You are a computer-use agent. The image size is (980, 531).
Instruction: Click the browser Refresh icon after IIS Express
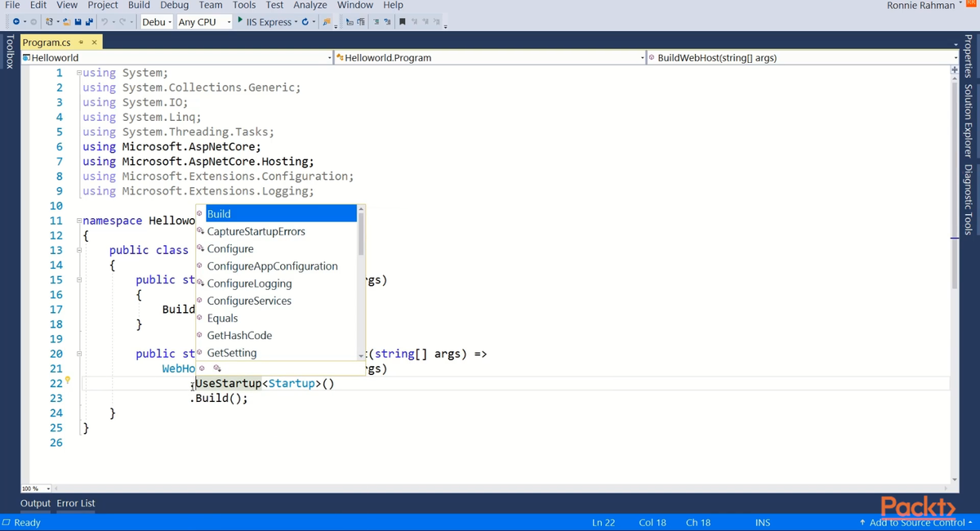[x=305, y=22]
